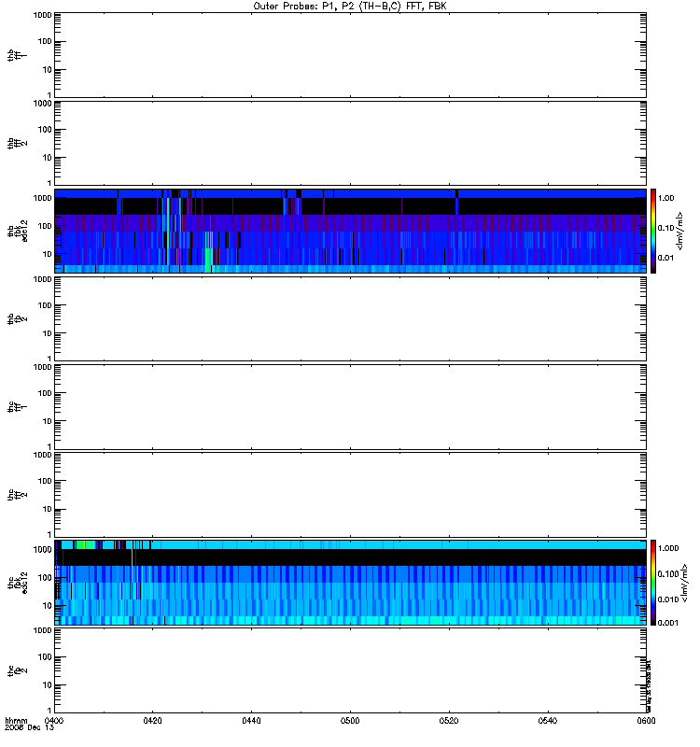700x747 pixels.
Task: Click the "hhmm" axis unit label
Action: [x=16, y=720]
